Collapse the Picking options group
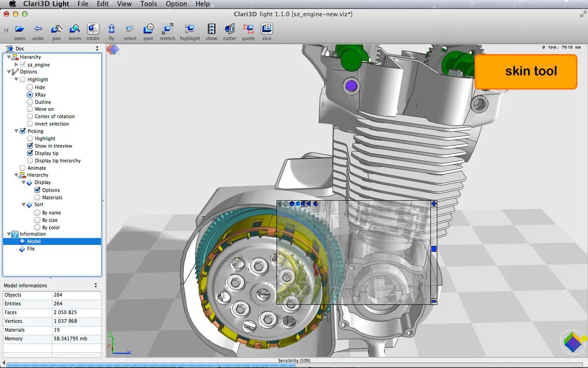The image size is (588, 368). [x=17, y=131]
